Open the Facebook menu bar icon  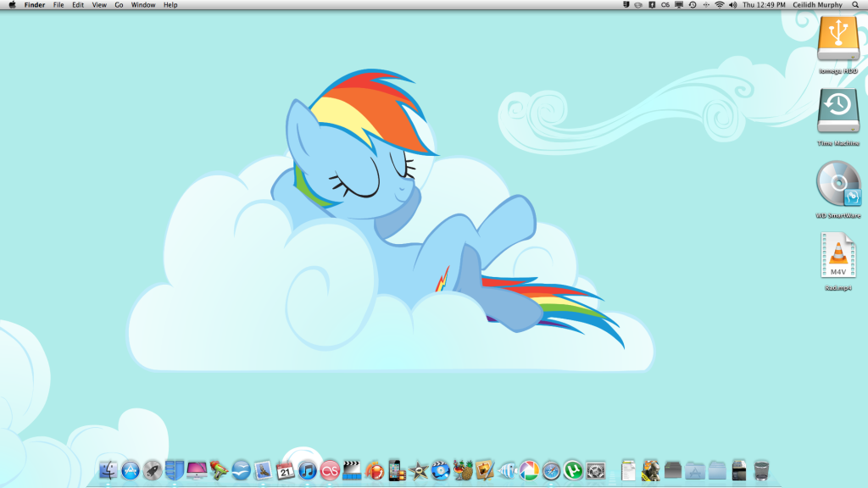pos(652,4)
